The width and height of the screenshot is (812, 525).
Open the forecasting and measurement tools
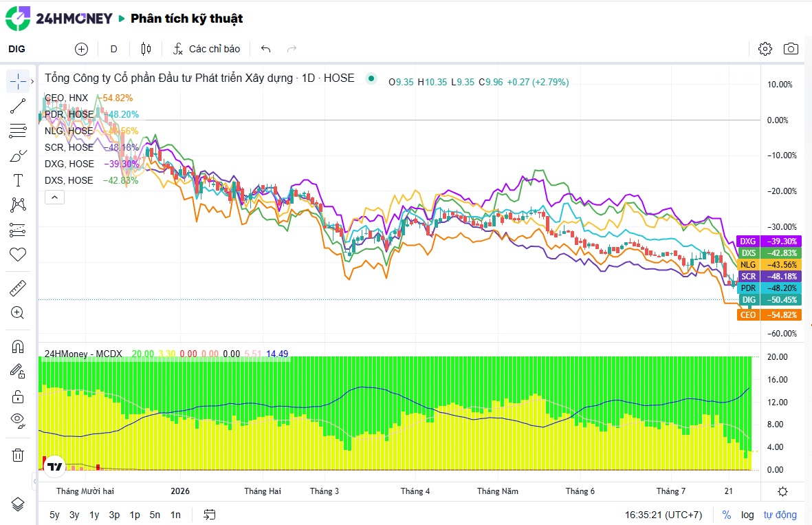(x=18, y=230)
